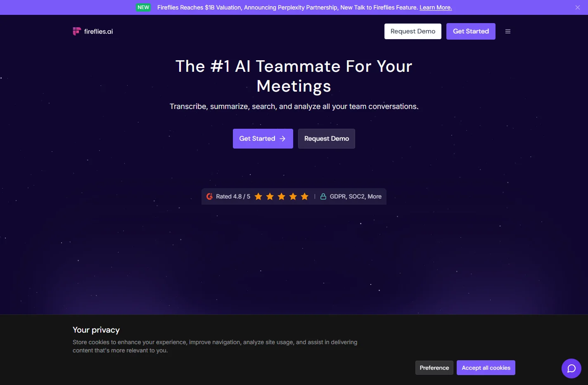Image resolution: width=588 pixels, height=385 pixels.
Task: Click the hero Get Started button
Action: tap(263, 139)
